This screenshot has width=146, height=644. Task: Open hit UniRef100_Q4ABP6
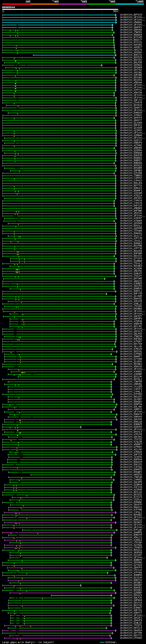[131, 533]
